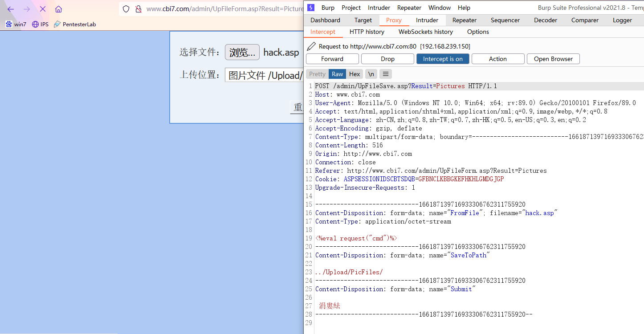Click the Content-Type: application/octet-stream line
644x334 pixels.
point(383,221)
